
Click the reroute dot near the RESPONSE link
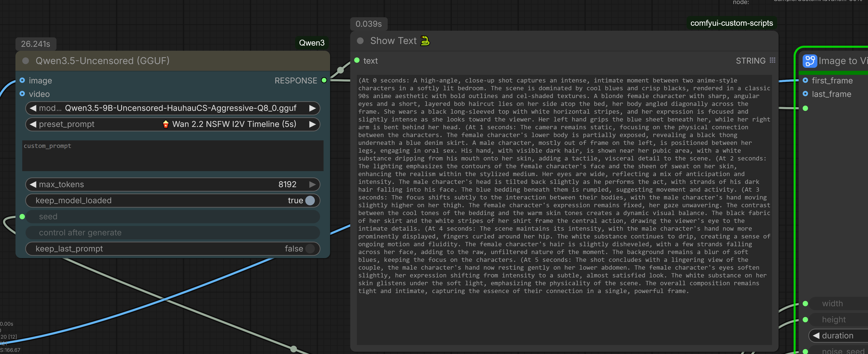click(341, 70)
